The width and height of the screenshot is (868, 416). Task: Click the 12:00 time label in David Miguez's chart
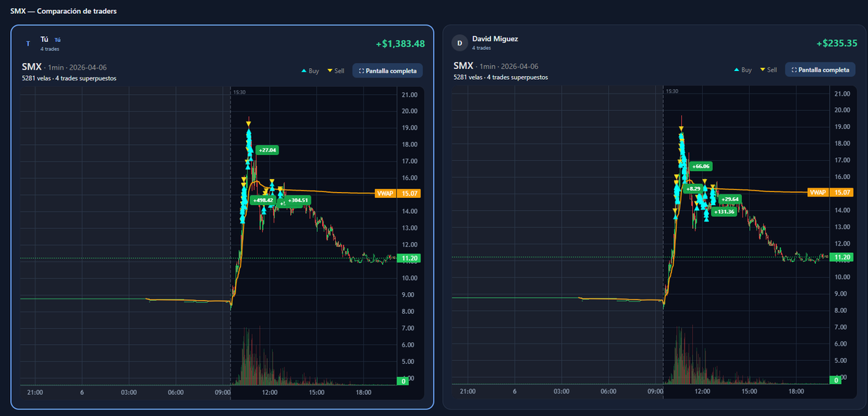(x=702, y=391)
